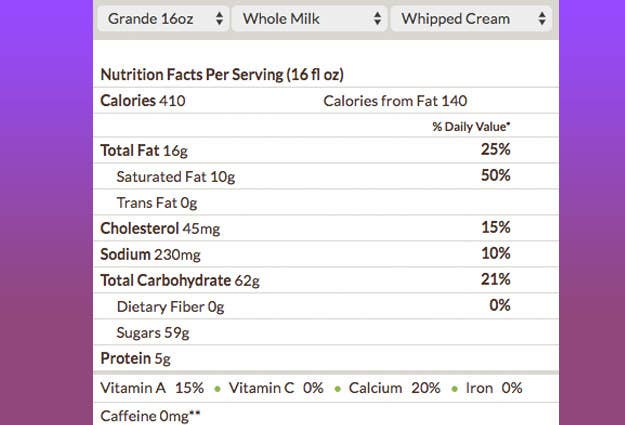Select the Sodium 230mg row
Image resolution: width=625 pixels, height=425 pixels.
[326, 254]
